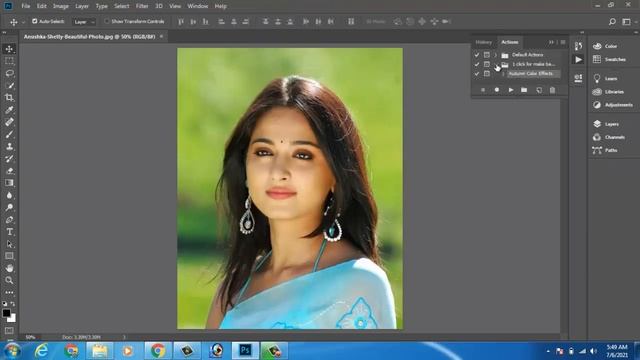Delete the selected action with trash icon
This screenshot has width=640, height=360.
click(x=552, y=90)
